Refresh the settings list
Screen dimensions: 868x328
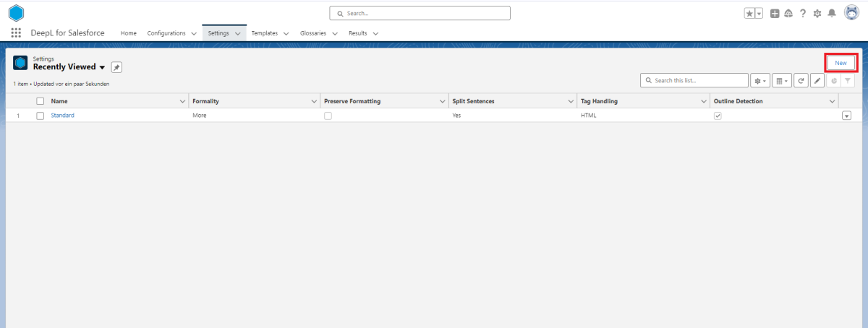pos(801,81)
